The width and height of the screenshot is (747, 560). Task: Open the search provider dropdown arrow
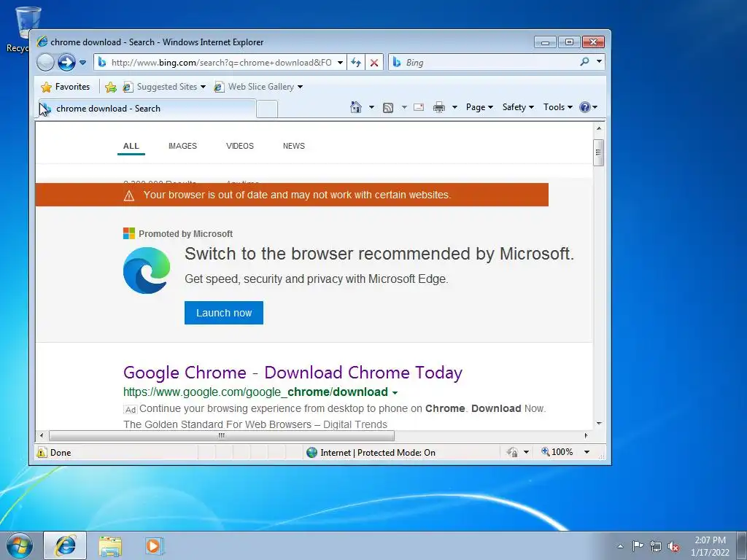[x=600, y=61]
